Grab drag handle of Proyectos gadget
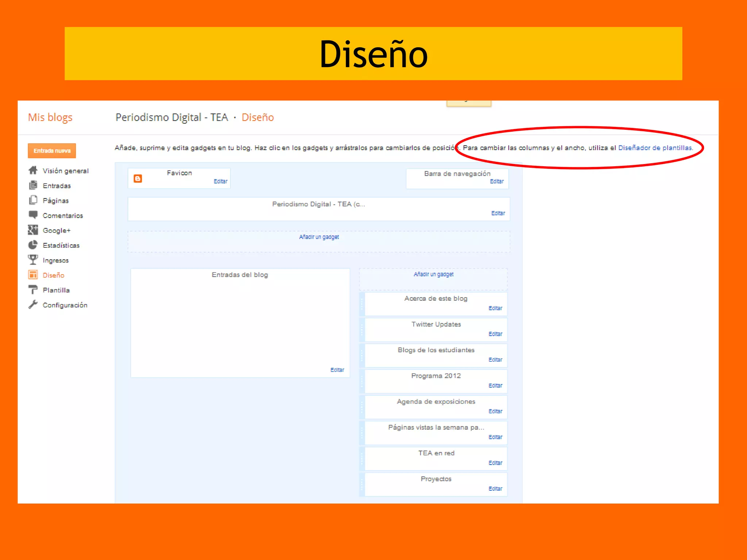This screenshot has height=560, width=747. [x=362, y=485]
